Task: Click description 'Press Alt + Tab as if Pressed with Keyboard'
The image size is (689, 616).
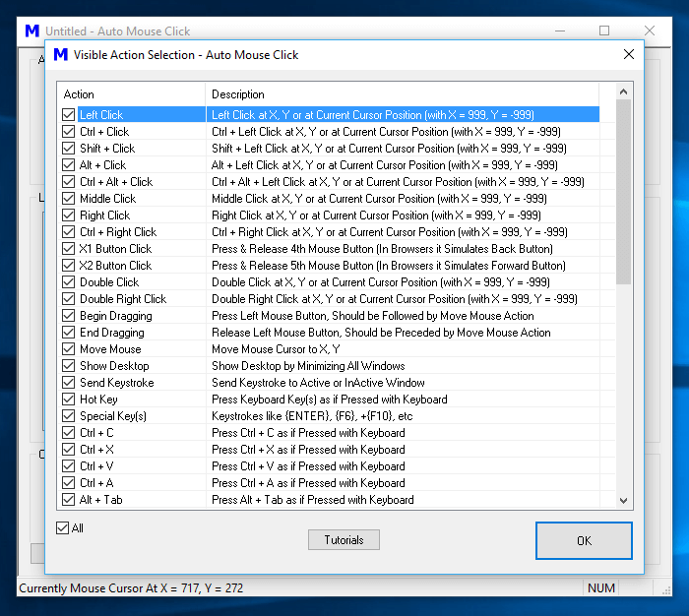Action: [312, 500]
